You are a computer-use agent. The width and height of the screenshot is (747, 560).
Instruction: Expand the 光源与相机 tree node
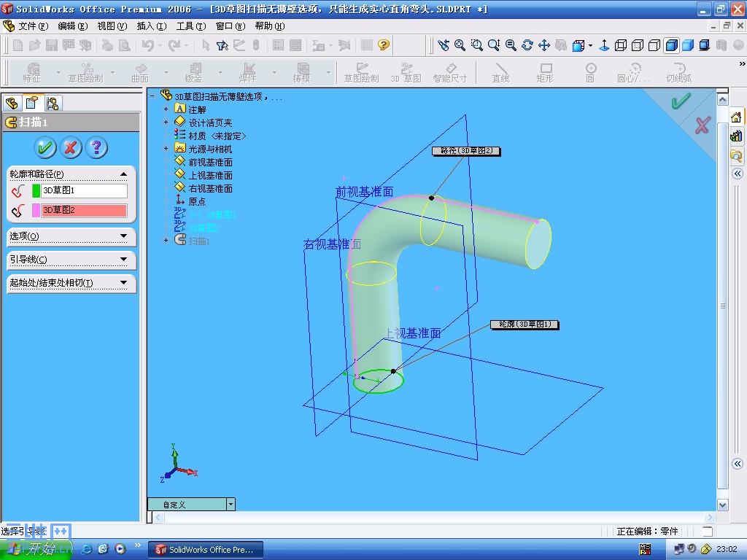click(x=166, y=149)
